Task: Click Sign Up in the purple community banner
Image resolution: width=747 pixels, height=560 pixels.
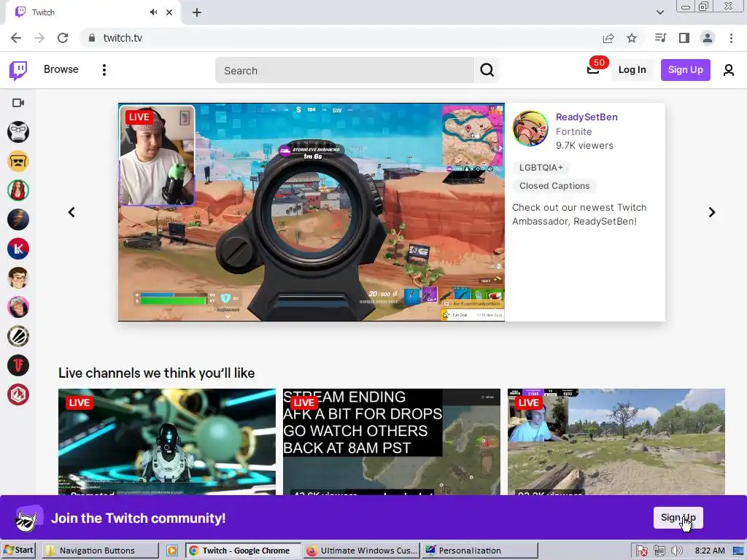Action: (678, 518)
